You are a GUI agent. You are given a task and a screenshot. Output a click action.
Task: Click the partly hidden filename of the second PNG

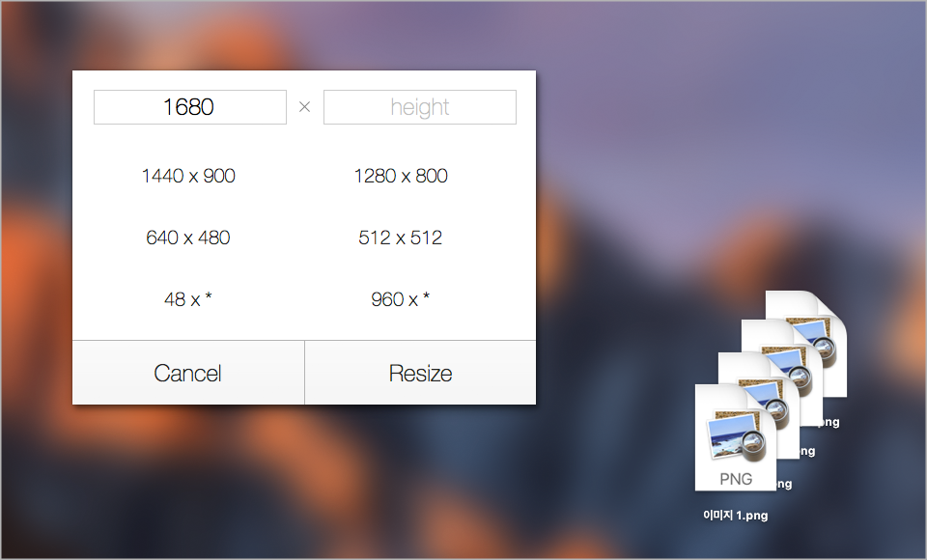click(x=784, y=484)
